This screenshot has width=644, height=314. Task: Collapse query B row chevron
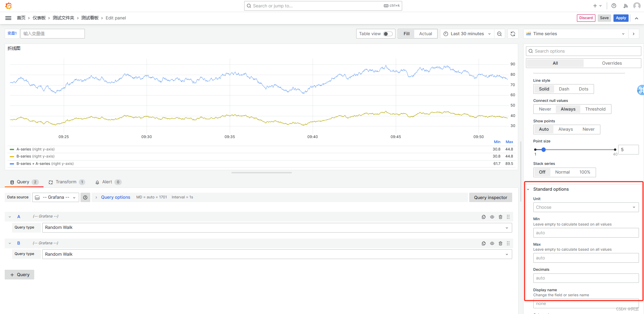10,243
